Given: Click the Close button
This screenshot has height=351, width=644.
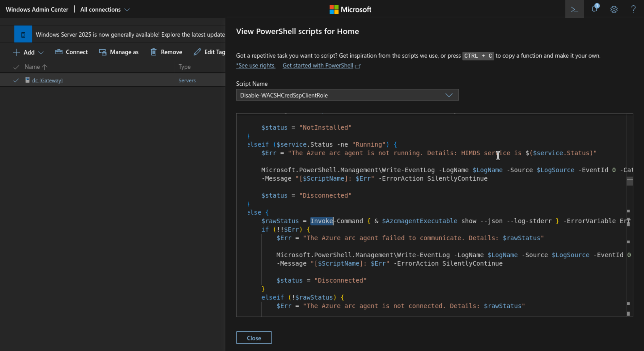Looking at the screenshot, I should [254, 338].
